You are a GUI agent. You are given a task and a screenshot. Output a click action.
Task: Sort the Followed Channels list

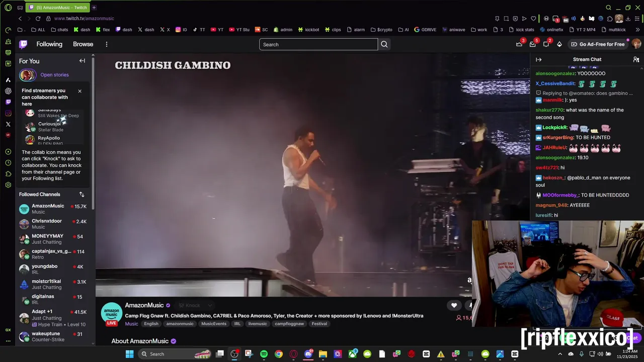click(82, 195)
